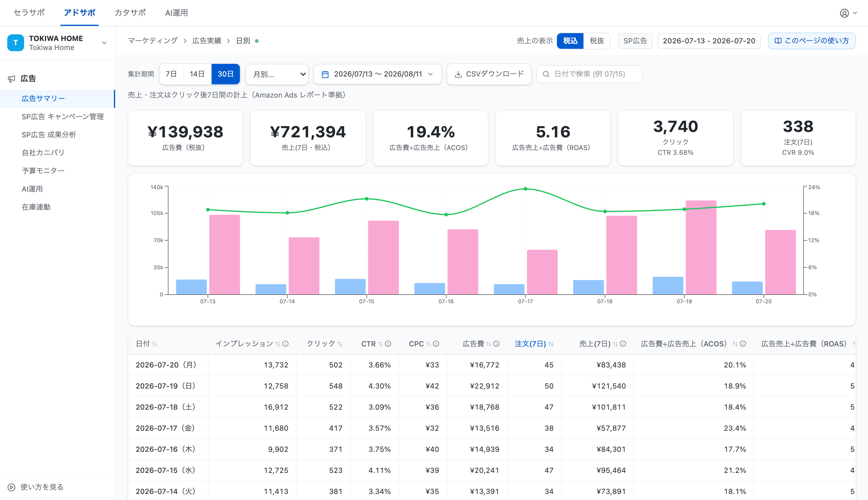This screenshot has height=500, width=868.
Task: Sort by CPC using its arrows icon
Action: click(429, 344)
